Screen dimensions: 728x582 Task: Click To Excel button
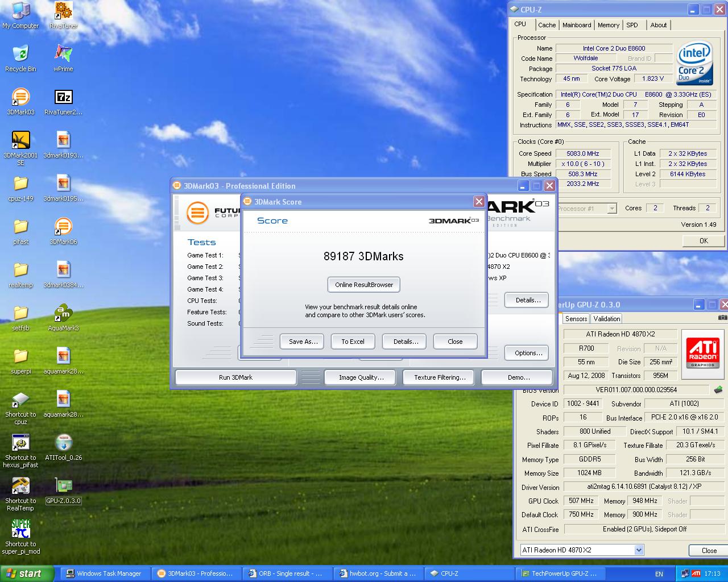353,342
